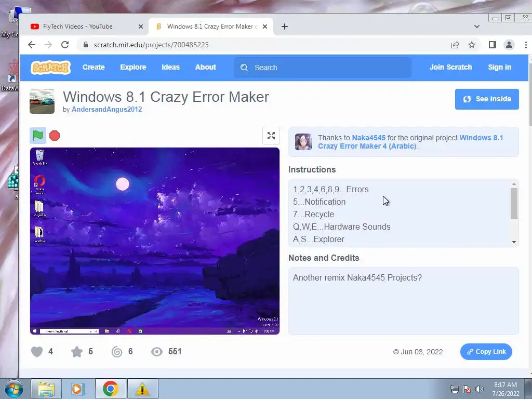Open the Naka4545 user link
This screenshot has height=399, width=532.
pyautogui.click(x=369, y=138)
